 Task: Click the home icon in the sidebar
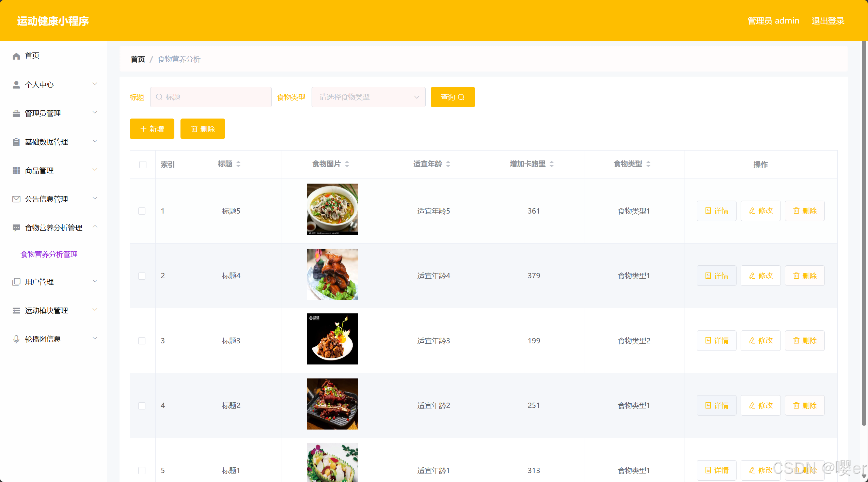(x=16, y=56)
